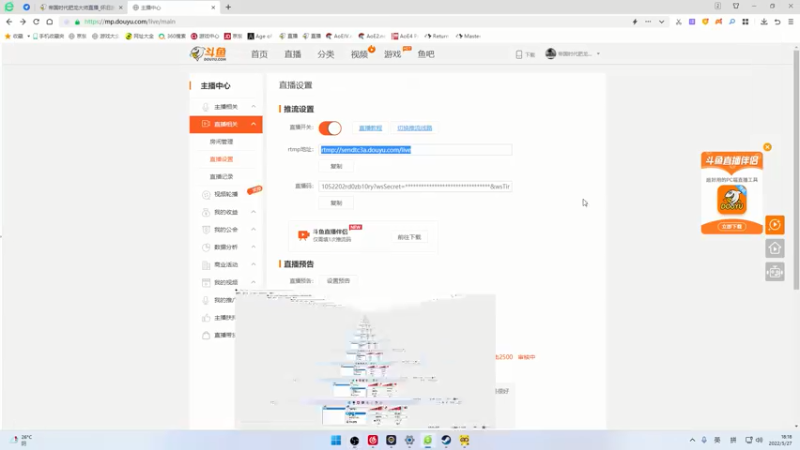The height and width of the screenshot is (450, 800).
Task: Click the robot floating side button
Action: [x=774, y=272]
